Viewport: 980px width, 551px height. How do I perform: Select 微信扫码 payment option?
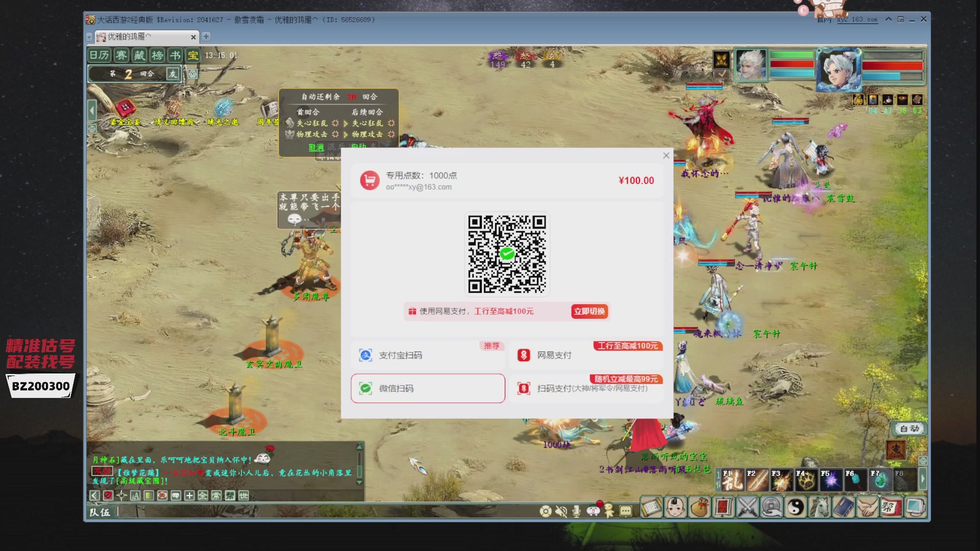(428, 388)
